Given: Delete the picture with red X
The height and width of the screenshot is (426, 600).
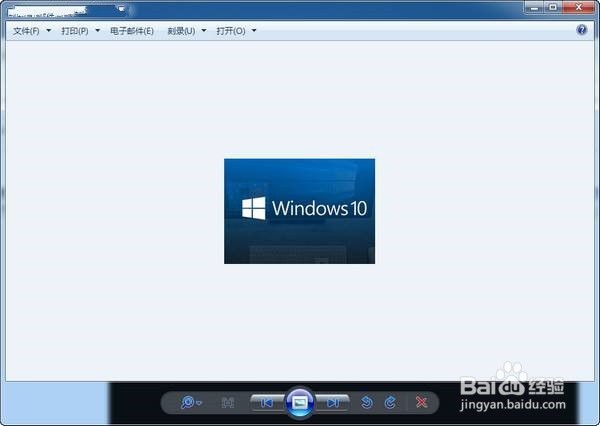Looking at the screenshot, I should [x=421, y=402].
